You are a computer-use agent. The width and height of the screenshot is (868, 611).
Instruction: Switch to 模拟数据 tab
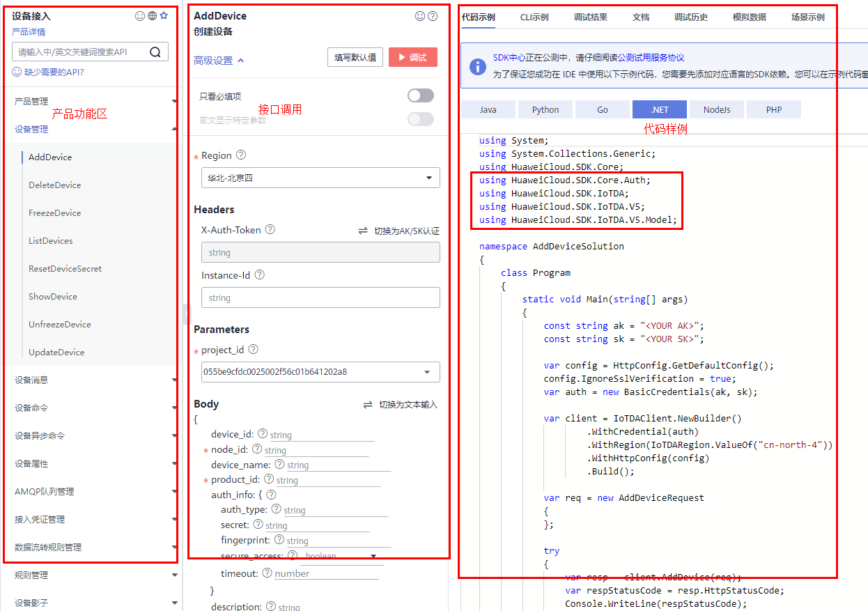[750, 17]
